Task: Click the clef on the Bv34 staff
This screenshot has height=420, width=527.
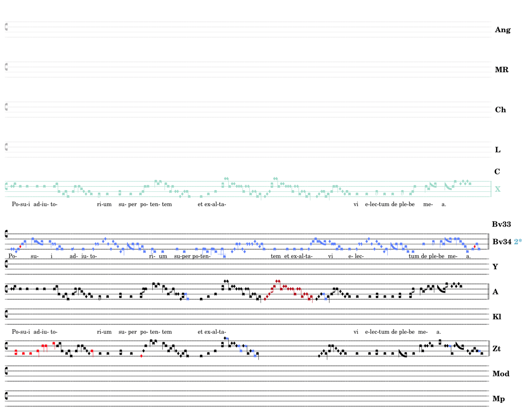Action: tap(6, 234)
